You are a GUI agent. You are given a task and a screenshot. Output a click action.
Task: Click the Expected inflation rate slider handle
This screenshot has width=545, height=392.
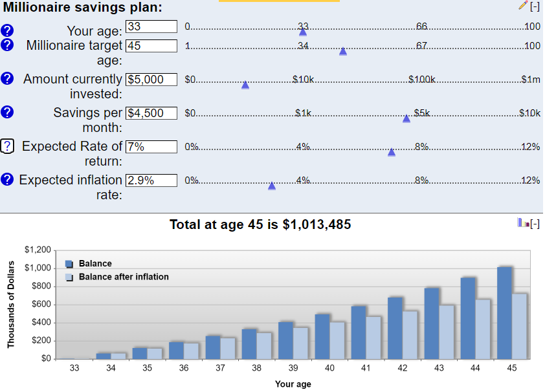[272, 186]
